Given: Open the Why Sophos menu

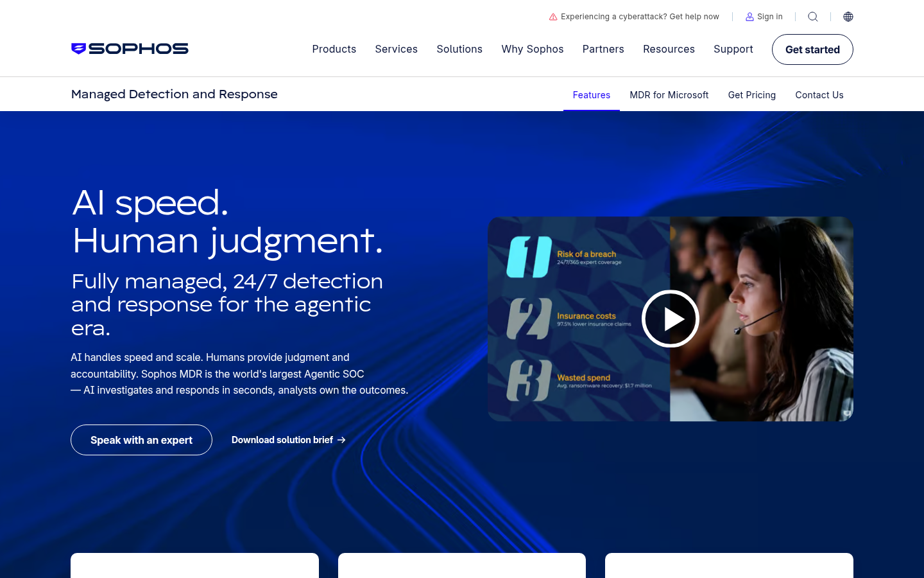Looking at the screenshot, I should click(533, 49).
